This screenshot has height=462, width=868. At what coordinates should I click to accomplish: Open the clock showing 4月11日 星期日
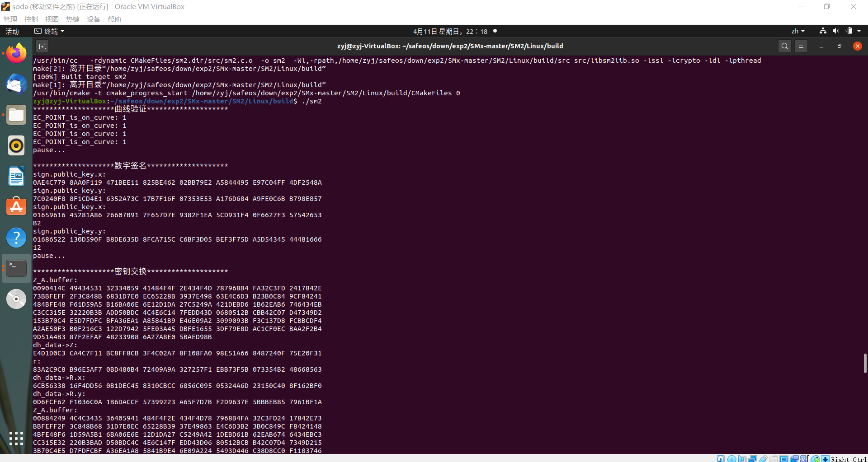pos(450,31)
